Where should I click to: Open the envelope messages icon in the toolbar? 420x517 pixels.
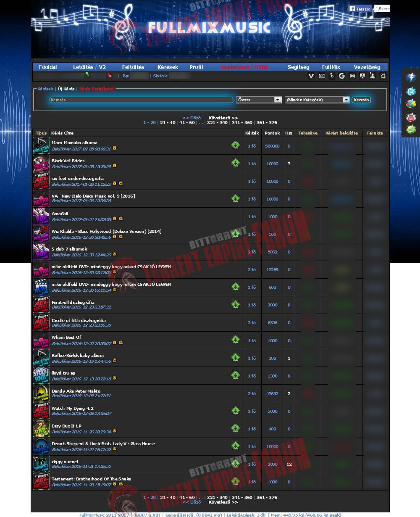click(x=322, y=76)
